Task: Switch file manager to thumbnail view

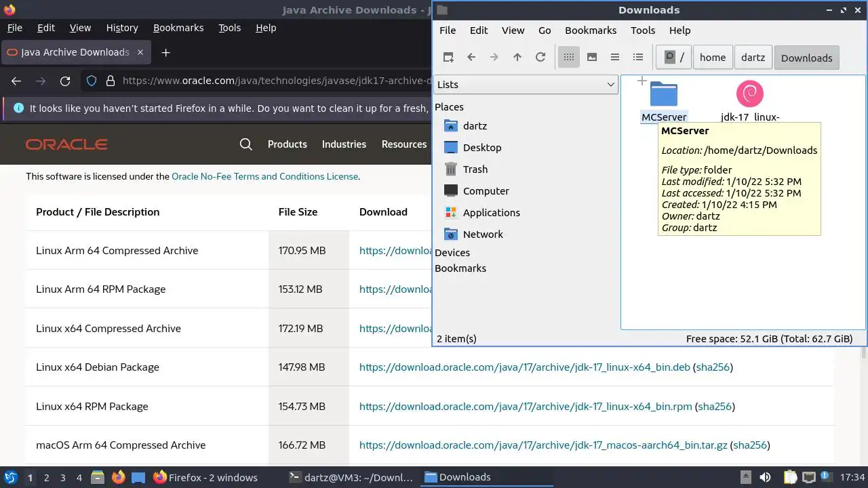Action: [x=592, y=58]
